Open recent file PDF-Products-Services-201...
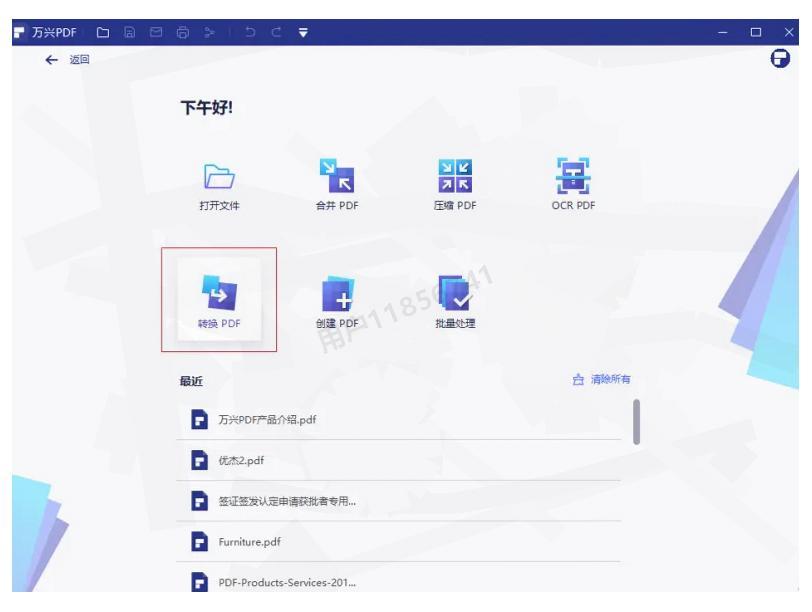Image resolution: width=812 pixels, height=612 pixels. pyautogui.click(x=398, y=579)
